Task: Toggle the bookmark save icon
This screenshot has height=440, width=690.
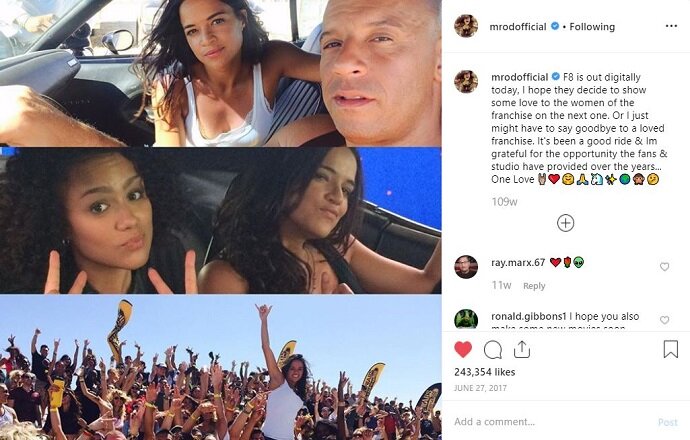Action: (671, 349)
